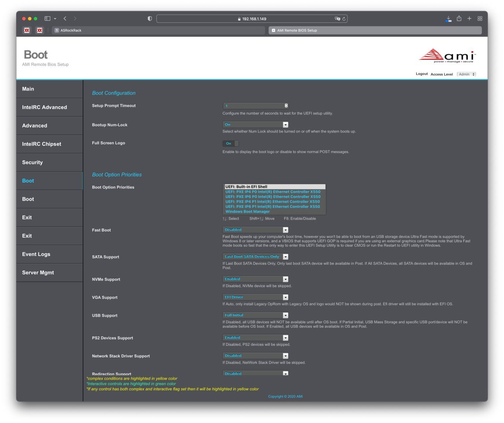504x423 pixels.
Task: Open the PS2 Devices Support dropdown
Action: click(256, 338)
